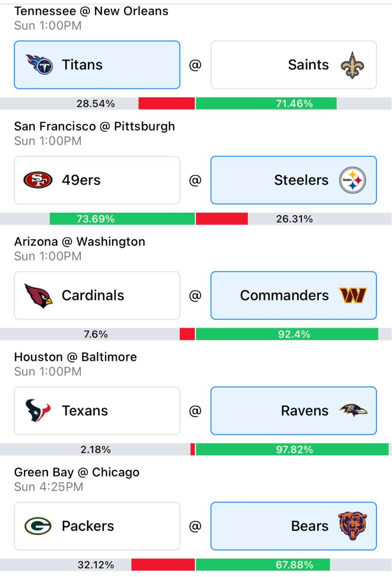392x577 pixels.
Task: Click the Bears head logo
Action: (353, 526)
